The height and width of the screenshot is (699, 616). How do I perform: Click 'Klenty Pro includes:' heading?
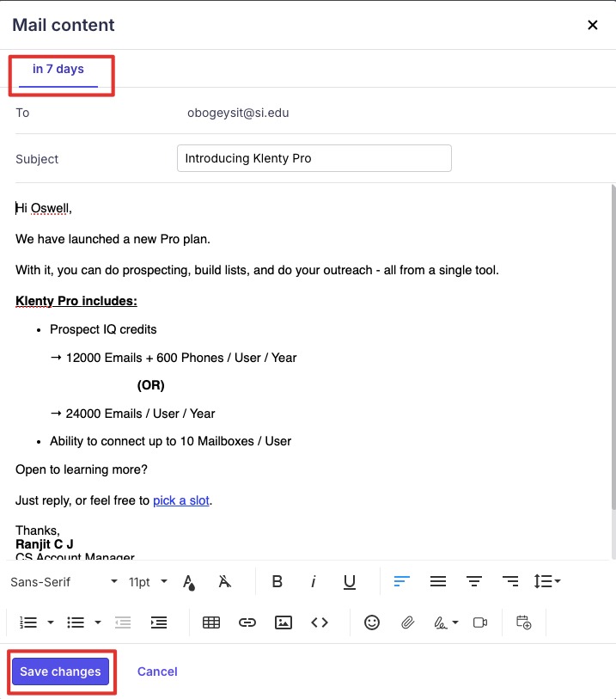(76, 301)
